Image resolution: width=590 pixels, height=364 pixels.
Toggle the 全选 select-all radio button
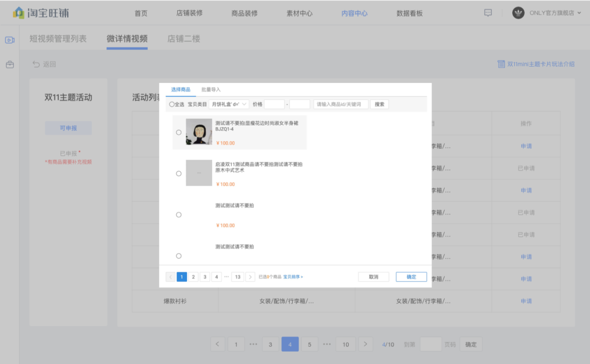coord(172,104)
